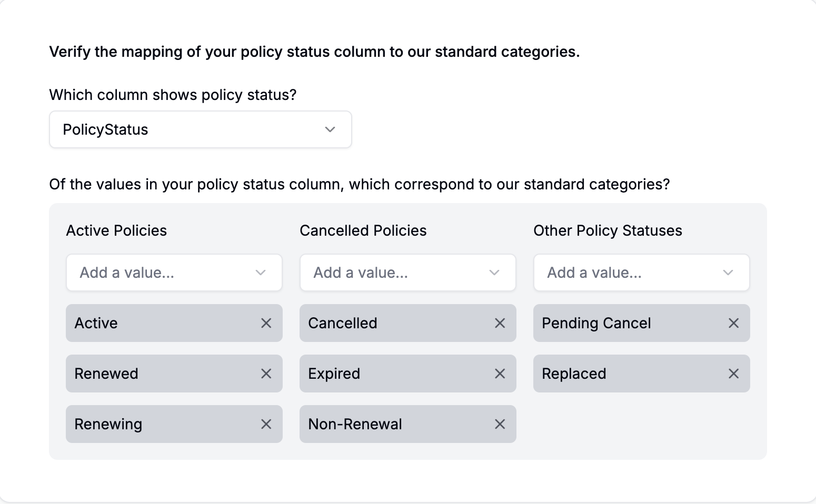Open Active Policies add value dropdown

tap(163, 273)
